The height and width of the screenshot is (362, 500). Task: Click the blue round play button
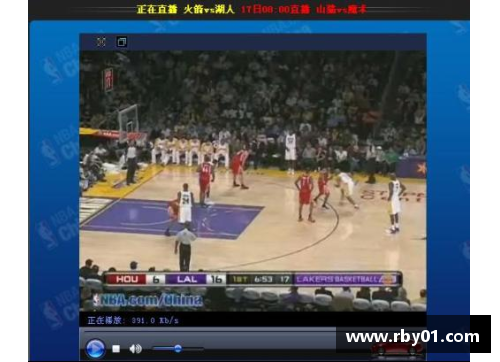coord(95,349)
